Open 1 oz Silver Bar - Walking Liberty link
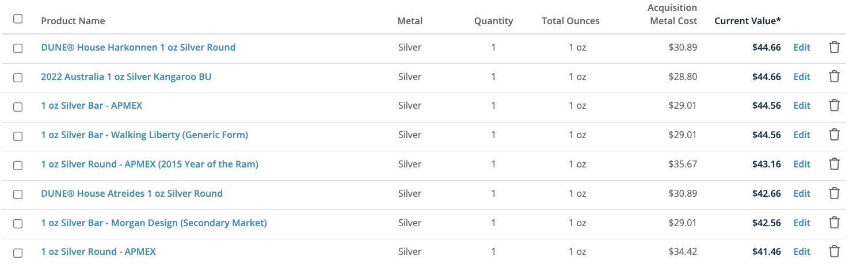The height and width of the screenshot is (275, 868). pyautogui.click(x=144, y=135)
